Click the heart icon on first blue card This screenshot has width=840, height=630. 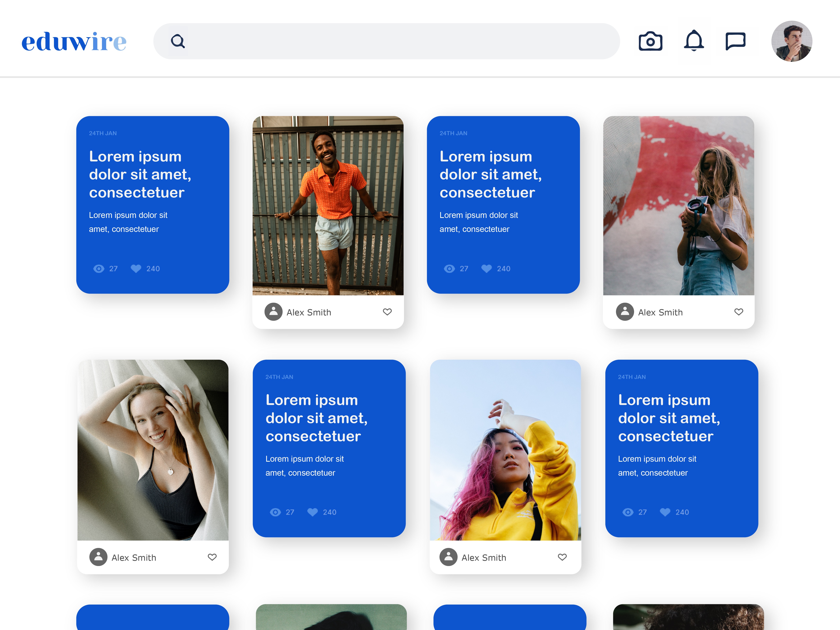[x=136, y=269]
